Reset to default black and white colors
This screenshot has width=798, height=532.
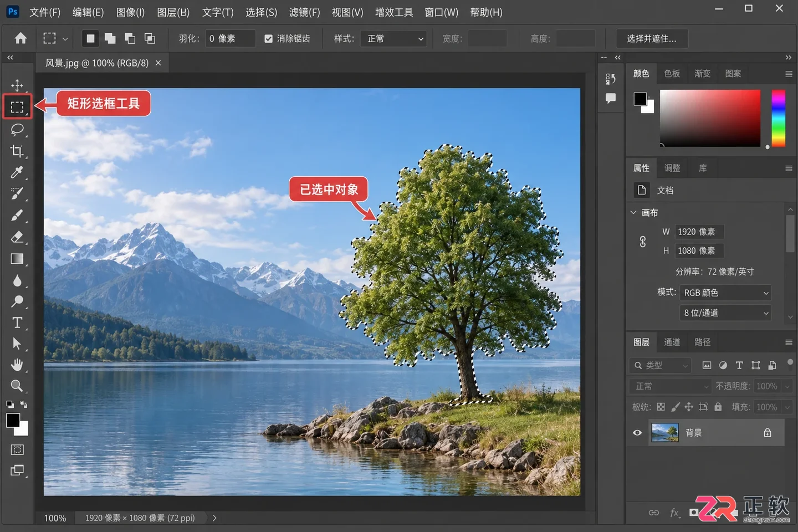(x=10, y=405)
